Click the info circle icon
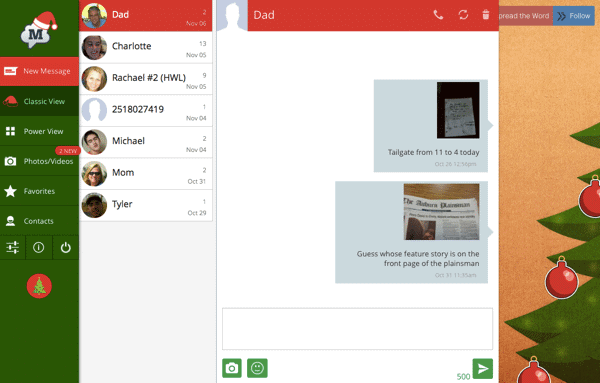 39,248
